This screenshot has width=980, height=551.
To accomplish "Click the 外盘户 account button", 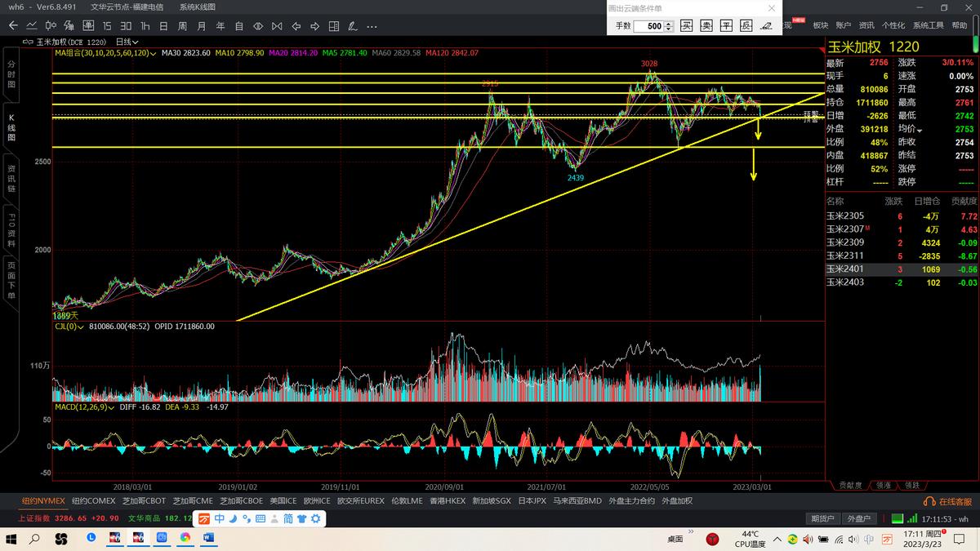I will pos(857,518).
